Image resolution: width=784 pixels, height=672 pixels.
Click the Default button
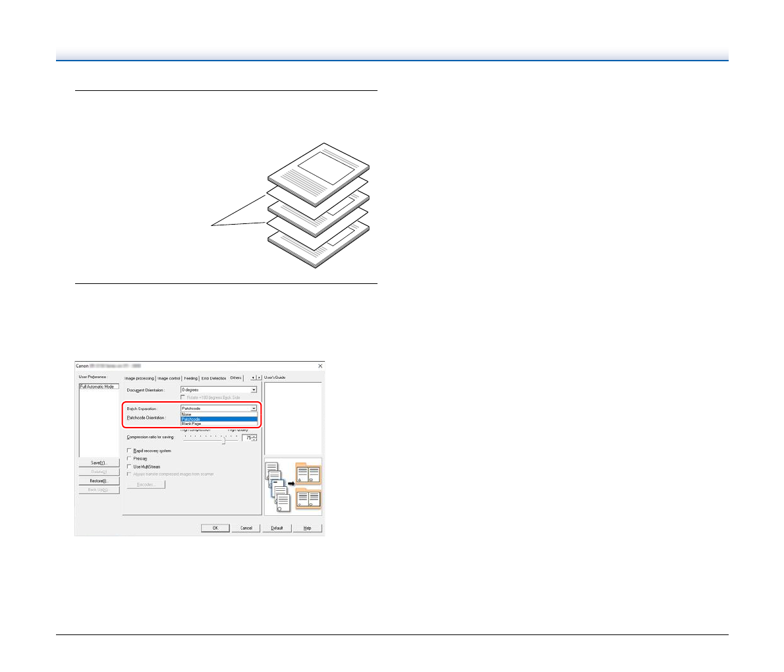[x=277, y=528]
